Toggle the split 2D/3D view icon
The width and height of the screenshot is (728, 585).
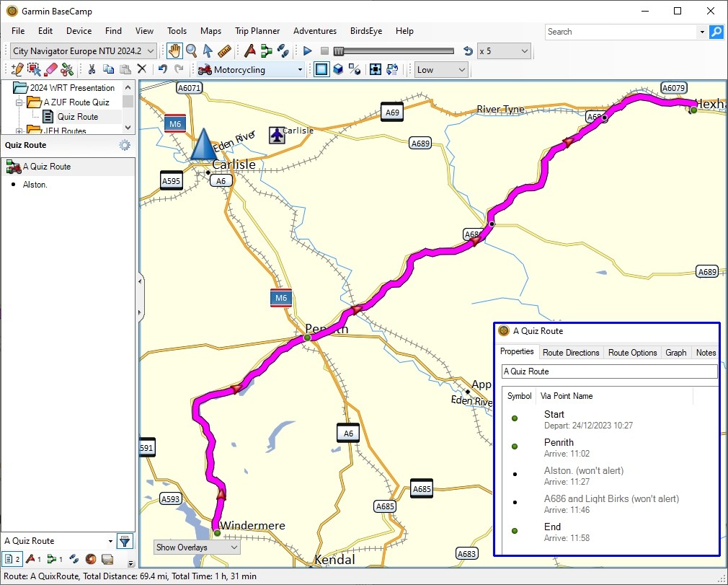[355, 70]
